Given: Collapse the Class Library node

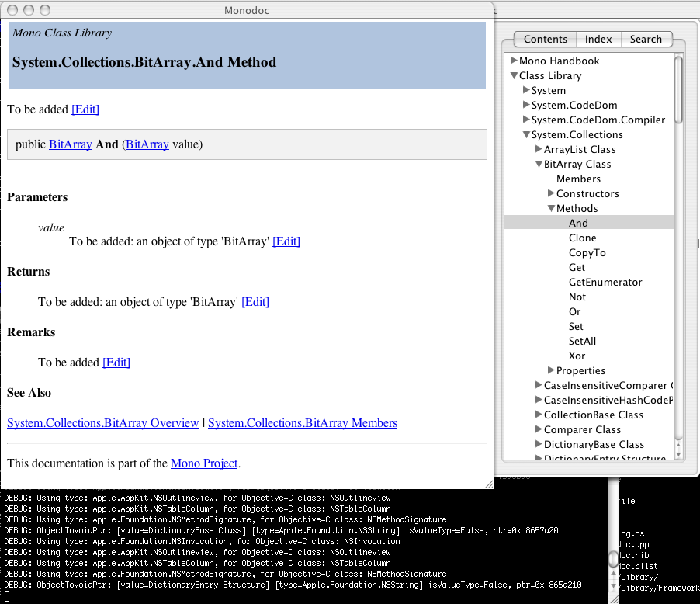Looking at the screenshot, I should pos(514,75).
